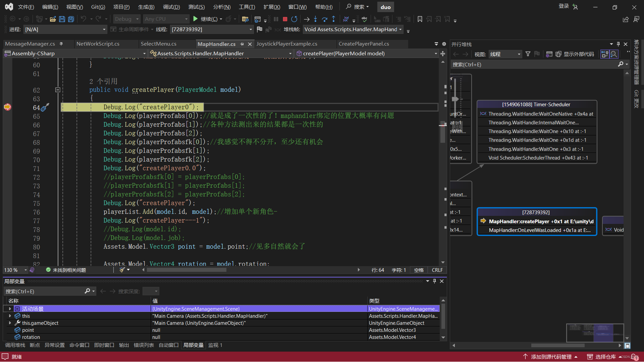Show the next statement
The image size is (644, 362).
point(307,19)
